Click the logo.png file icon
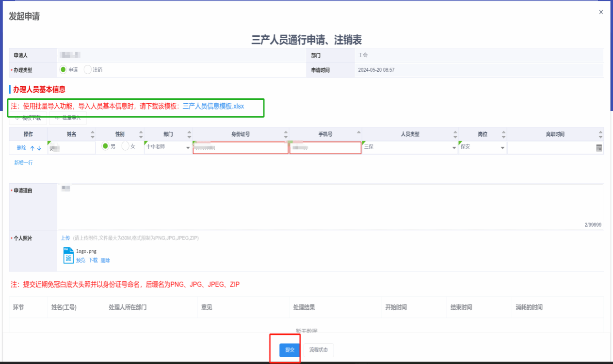This screenshot has height=364, width=613. (x=68, y=255)
